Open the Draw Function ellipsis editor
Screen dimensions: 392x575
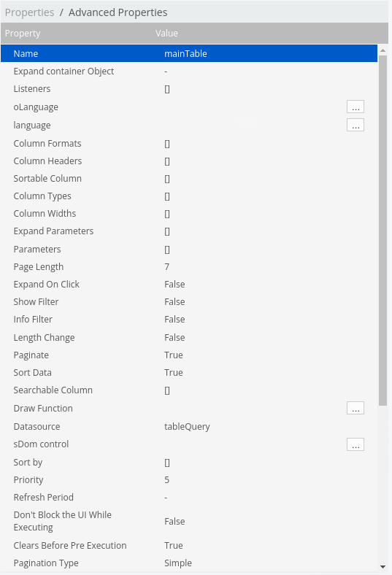tap(356, 408)
